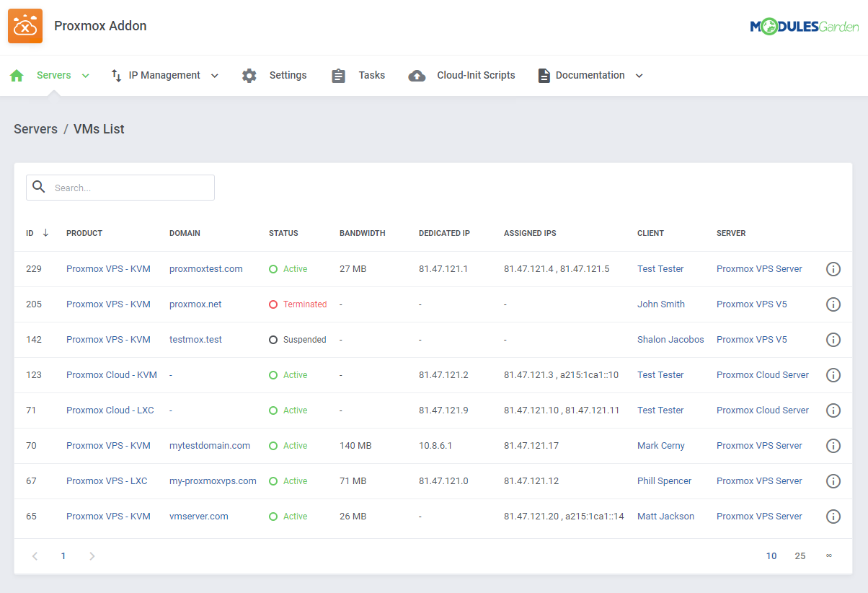Screen dimensions: 868x593
Task: Open client Mark Cerny link
Action: click(x=661, y=446)
